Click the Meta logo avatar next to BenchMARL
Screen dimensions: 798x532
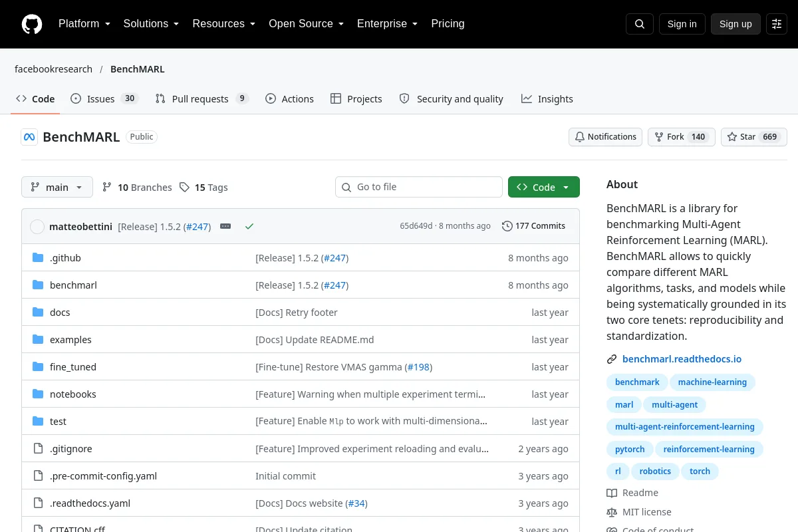[x=29, y=137]
